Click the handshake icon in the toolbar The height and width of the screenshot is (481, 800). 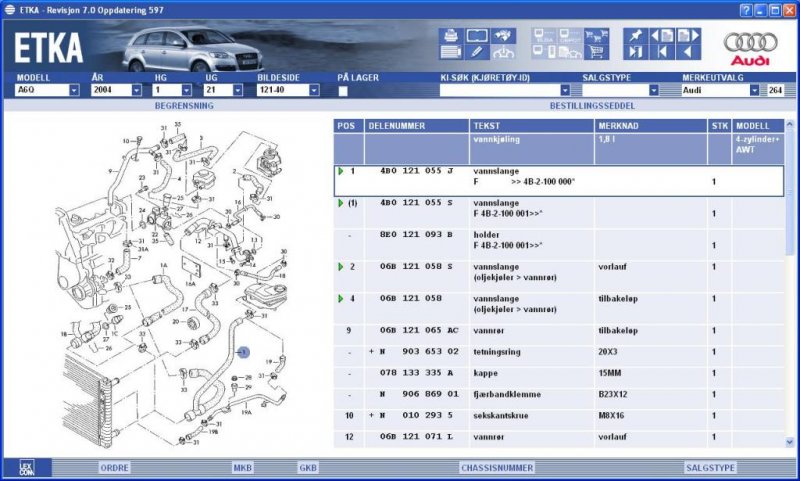504,35
